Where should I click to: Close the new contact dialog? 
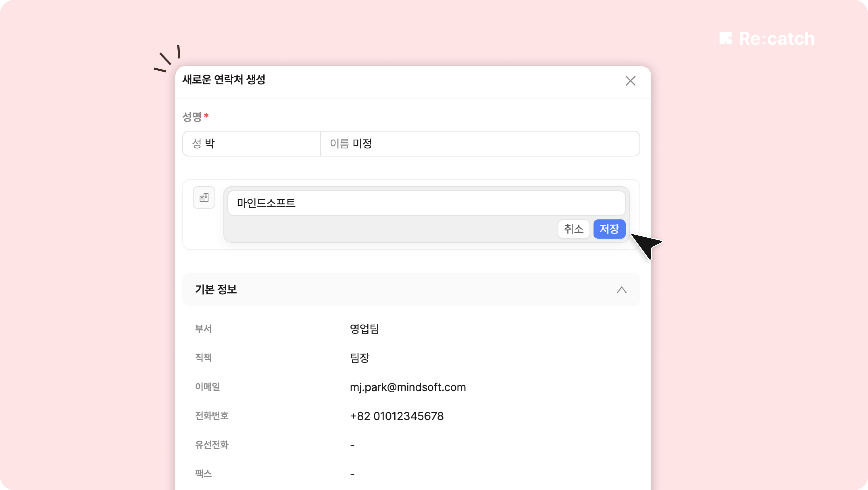pos(630,81)
